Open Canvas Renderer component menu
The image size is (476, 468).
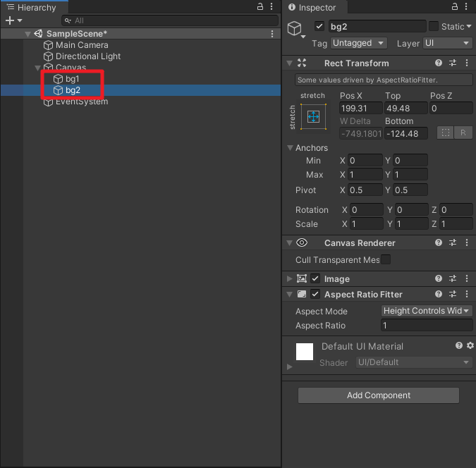(467, 242)
